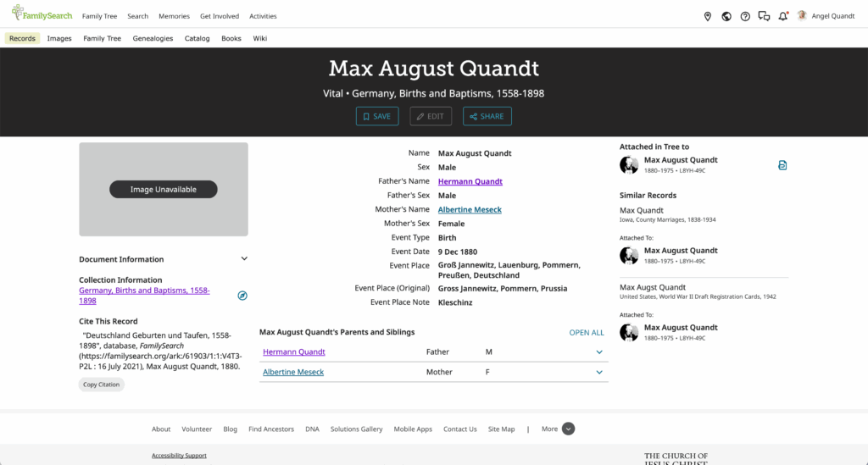This screenshot has width=868, height=465.
Task: Click the Image Unavailable button
Action: click(x=164, y=189)
